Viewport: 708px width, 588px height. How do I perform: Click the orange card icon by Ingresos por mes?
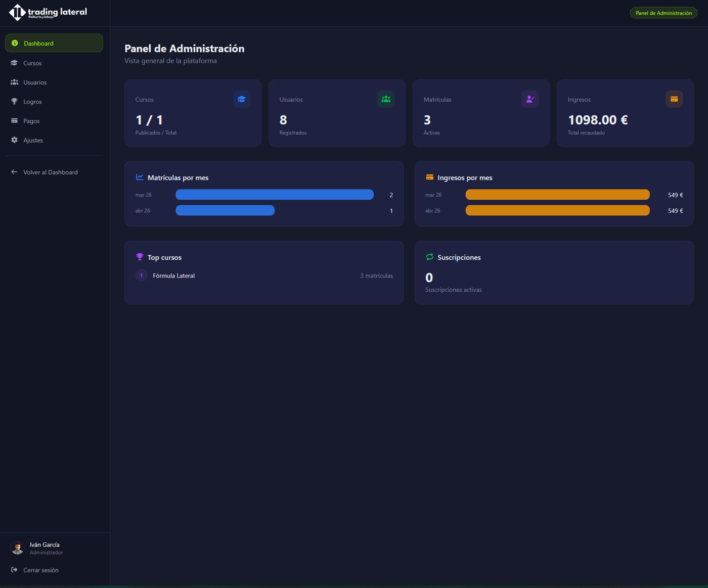429,177
